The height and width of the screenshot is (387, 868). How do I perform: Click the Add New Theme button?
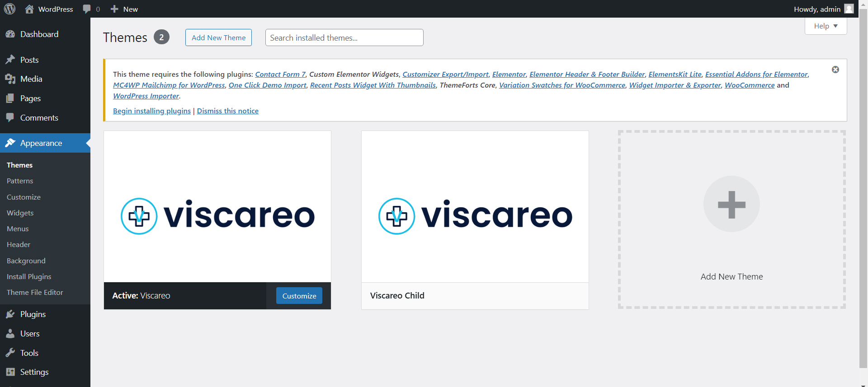(218, 37)
